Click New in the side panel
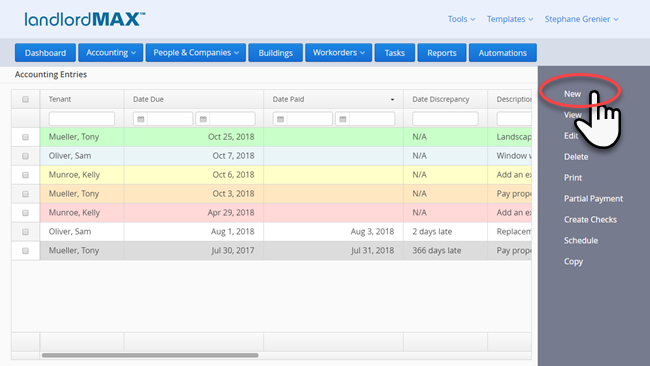The height and width of the screenshot is (366, 650). (572, 94)
